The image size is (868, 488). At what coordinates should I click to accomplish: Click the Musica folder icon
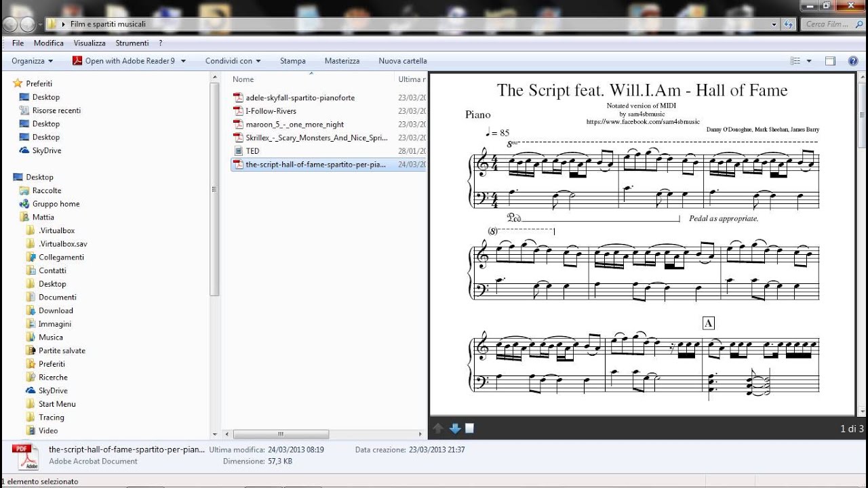pos(31,338)
